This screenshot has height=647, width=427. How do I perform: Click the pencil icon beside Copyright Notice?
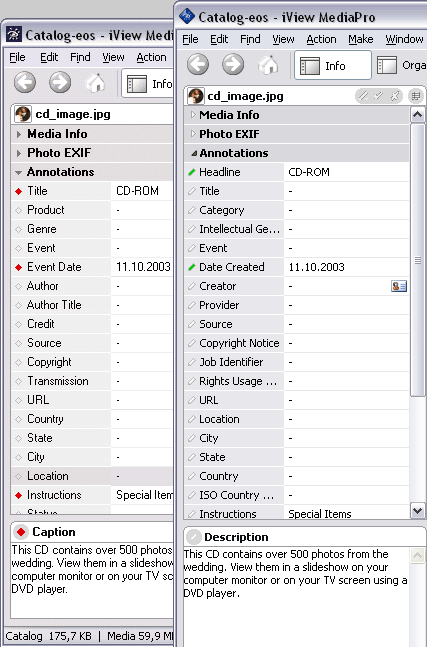(191, 343)
